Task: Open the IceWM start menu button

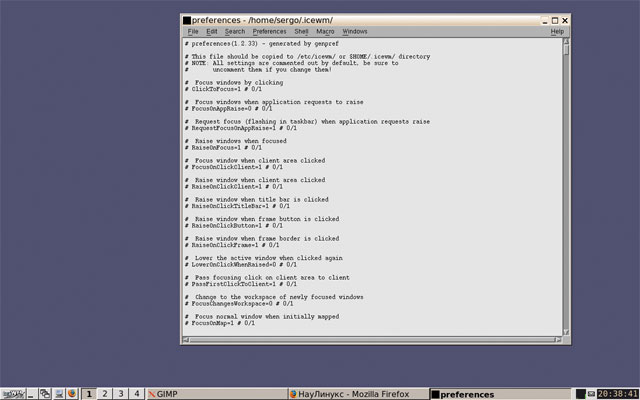Action: (x=13, y=394)
